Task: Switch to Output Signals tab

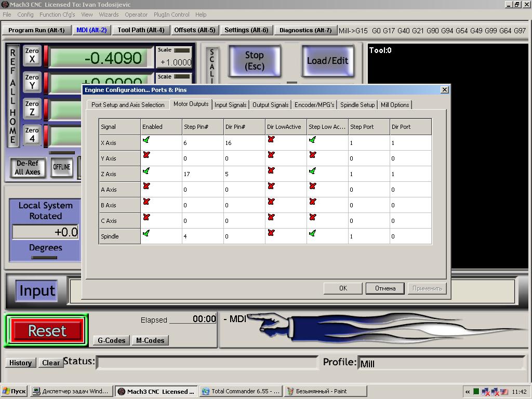Action: pos(270,105)
